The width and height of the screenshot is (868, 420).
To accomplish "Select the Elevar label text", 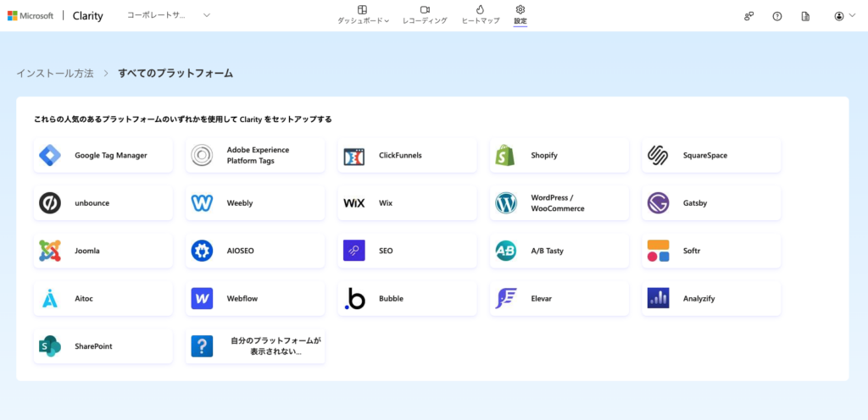I will pos(542,298).
